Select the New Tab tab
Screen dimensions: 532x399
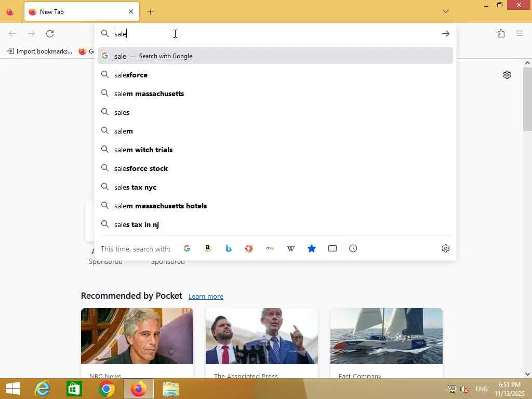tap(82, 11)
